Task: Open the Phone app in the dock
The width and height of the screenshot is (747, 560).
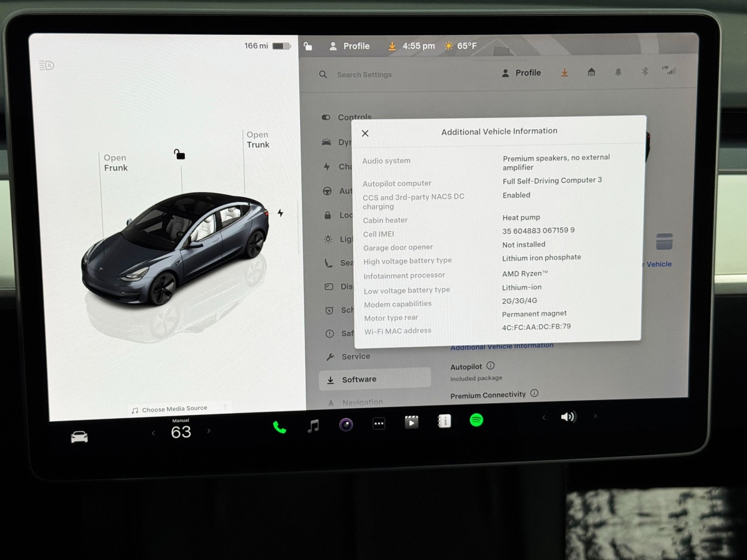Action: (279, 427)
